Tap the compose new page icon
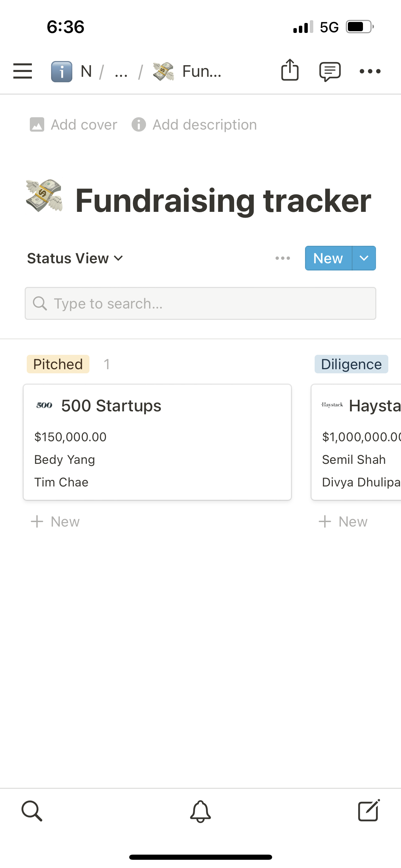Image resolution: width=401 pixels, height=868 pixels. pyautogui.click(x=369, y=811)
